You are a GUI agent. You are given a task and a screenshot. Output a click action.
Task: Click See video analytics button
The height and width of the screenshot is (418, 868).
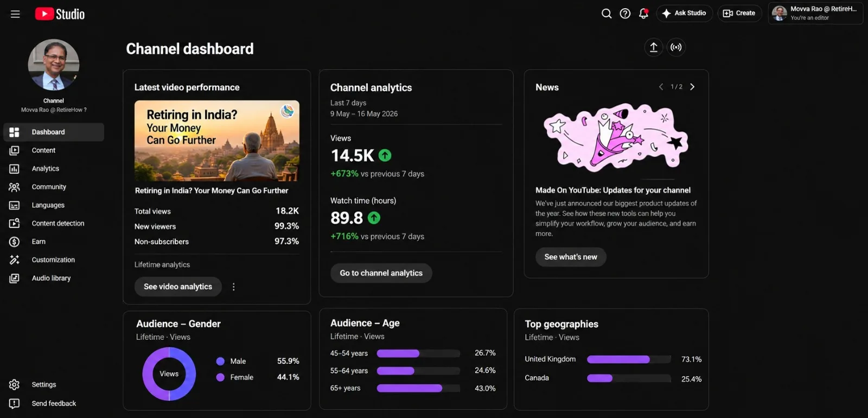pos(178,287)
